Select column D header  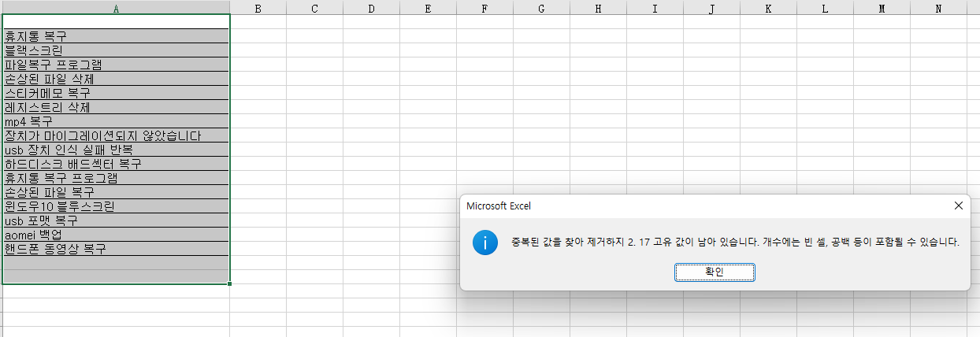pyautogui.click(x=371, y=8)
